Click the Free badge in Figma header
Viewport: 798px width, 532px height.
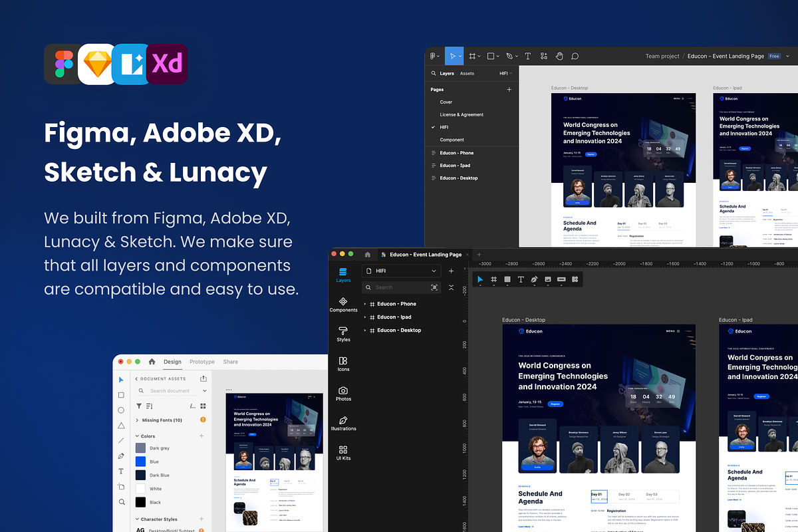pos(774,57)
